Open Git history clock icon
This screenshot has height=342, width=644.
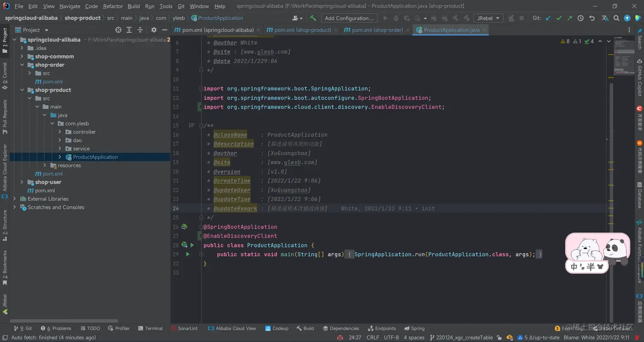tap(581, 18)
